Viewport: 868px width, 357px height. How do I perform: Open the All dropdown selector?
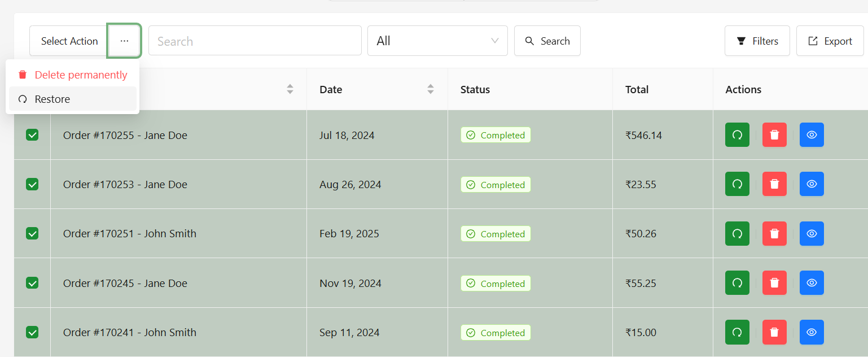coord(437,41)
